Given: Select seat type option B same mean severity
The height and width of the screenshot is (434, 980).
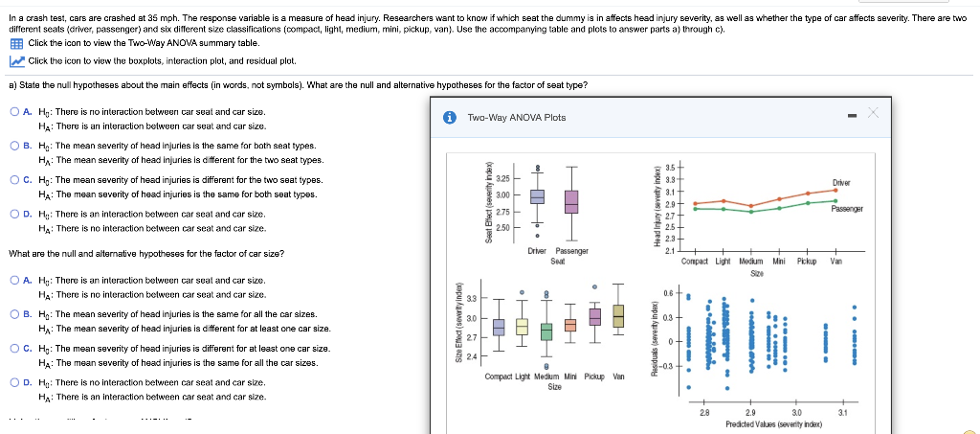Looking at the screenshot, I should coord(15,146).
